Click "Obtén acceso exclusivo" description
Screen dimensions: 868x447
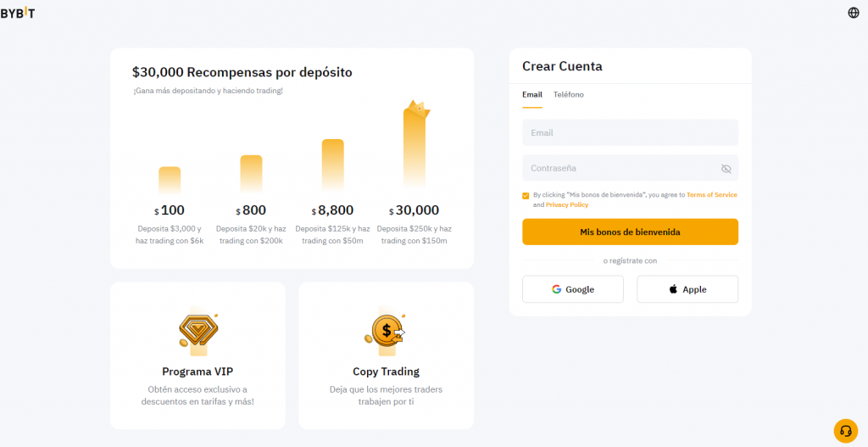[x=198, y=395]
